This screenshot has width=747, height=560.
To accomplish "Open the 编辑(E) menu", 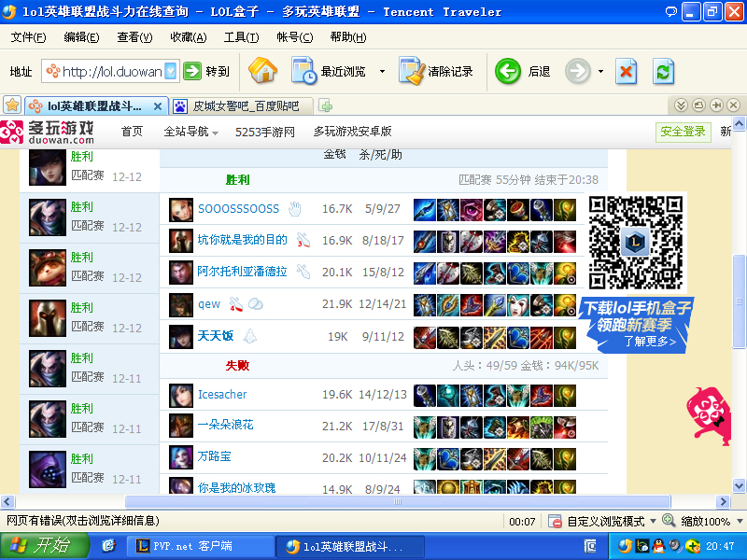I will click(x=81, y=37).
